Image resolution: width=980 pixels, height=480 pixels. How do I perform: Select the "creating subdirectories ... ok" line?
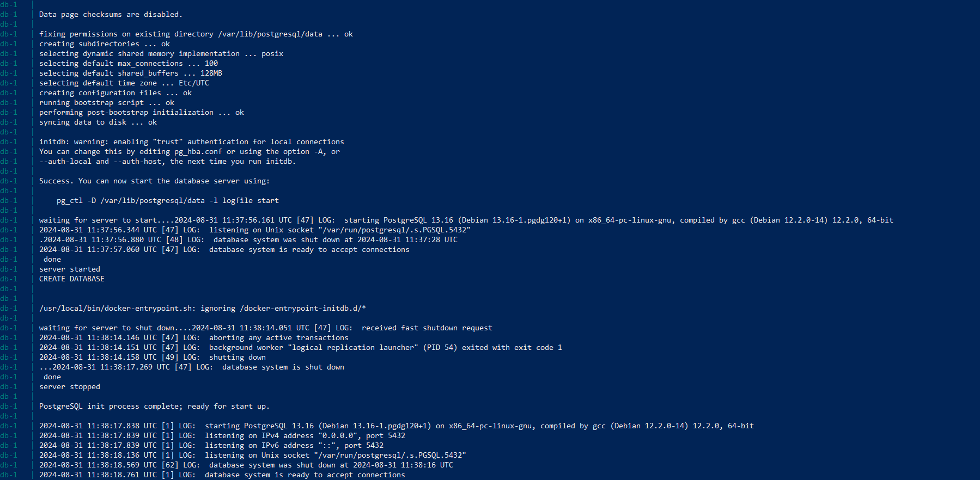coord(104,44)
